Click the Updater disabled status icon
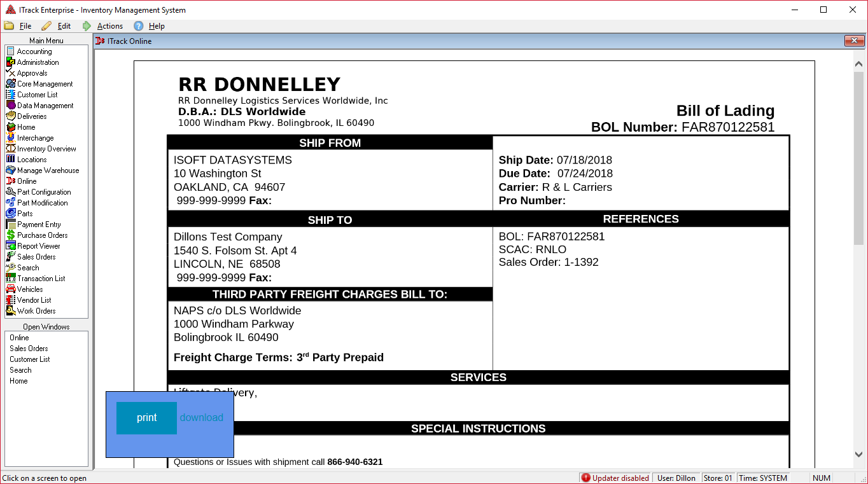 [x=585, y=478]
